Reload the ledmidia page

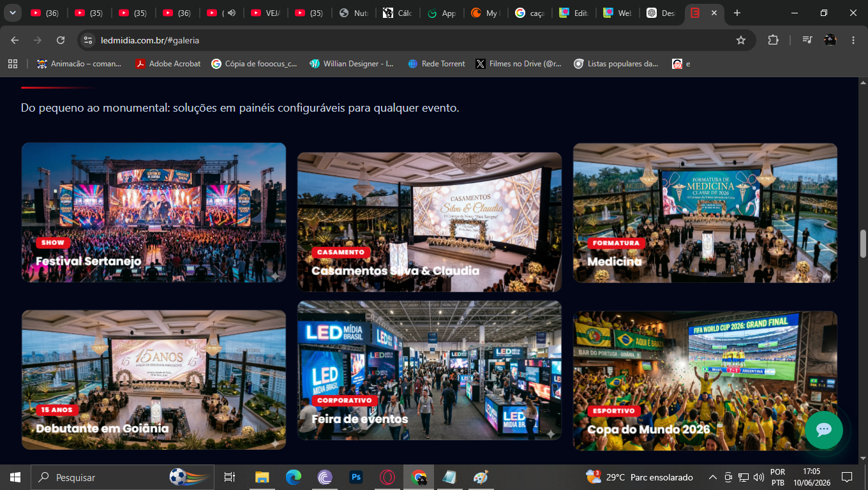[x=61, y=40]
